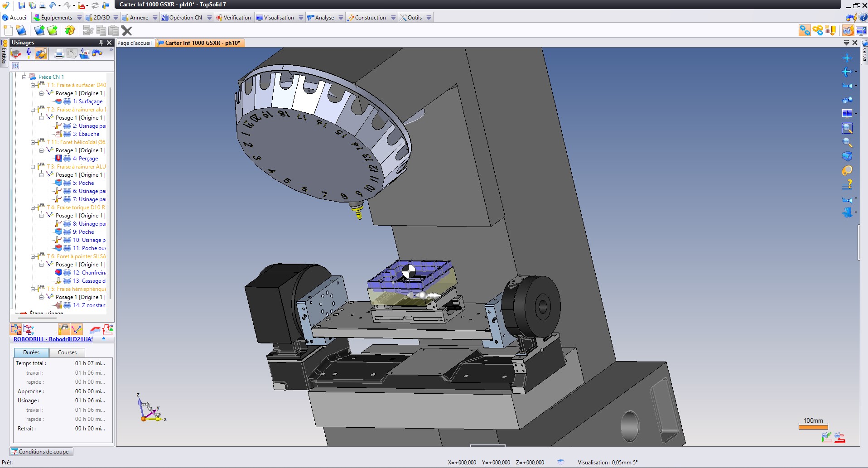Click the zoom magnifier icon below zoom window
Viewport: 868px width, 468px height.
pyautogui.click(x=847, y=142)
